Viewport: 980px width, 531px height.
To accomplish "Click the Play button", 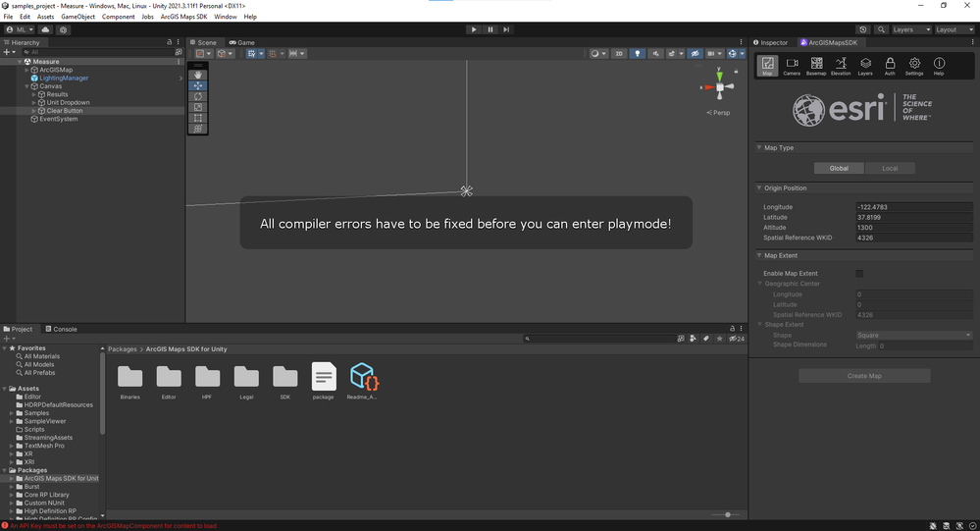I will click(x=474, y=29).
